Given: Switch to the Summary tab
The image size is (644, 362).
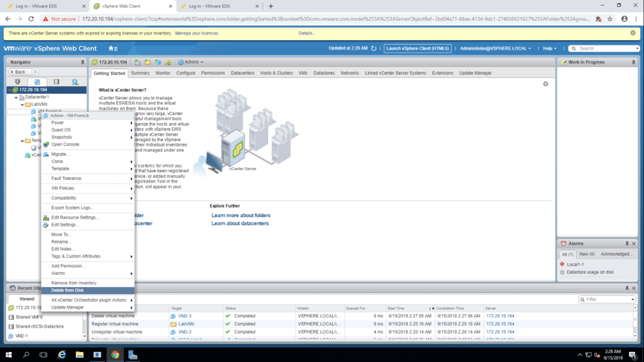Looking at the screenshot, I should (x=140, y=73).
